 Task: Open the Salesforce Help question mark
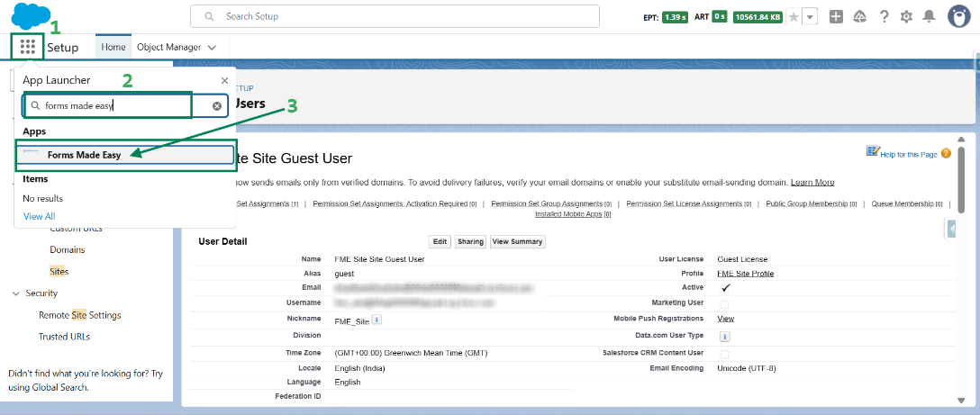884,17
